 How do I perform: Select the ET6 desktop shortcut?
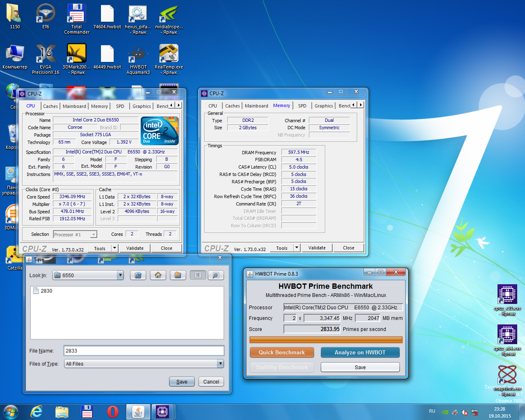coord(46,17)
